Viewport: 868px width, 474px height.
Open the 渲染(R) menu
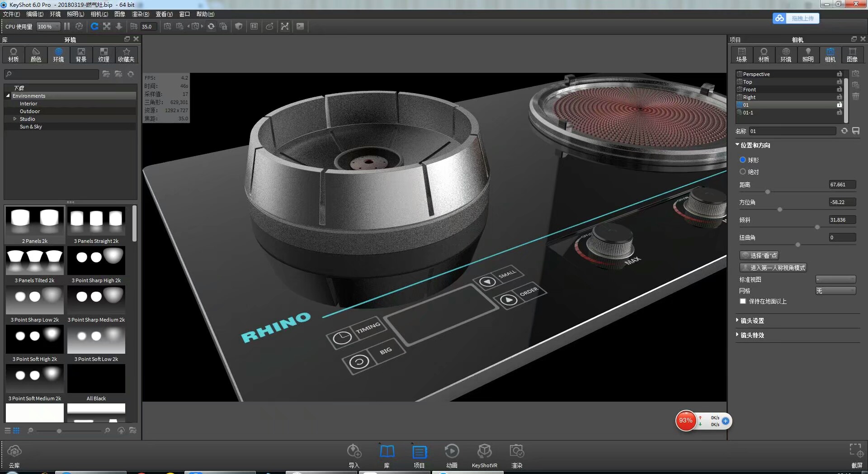(x=140, y=14)
